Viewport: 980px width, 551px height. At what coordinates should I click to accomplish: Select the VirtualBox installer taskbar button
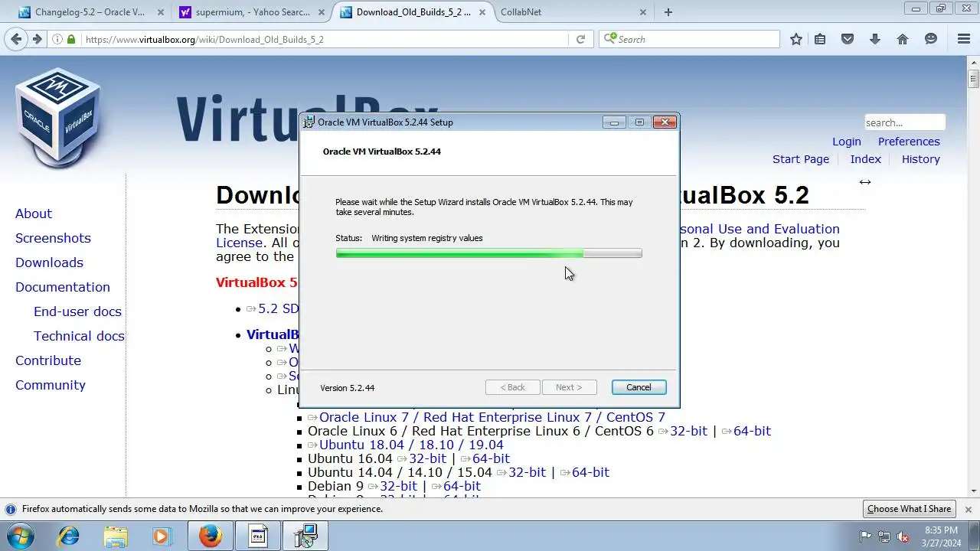305,536
